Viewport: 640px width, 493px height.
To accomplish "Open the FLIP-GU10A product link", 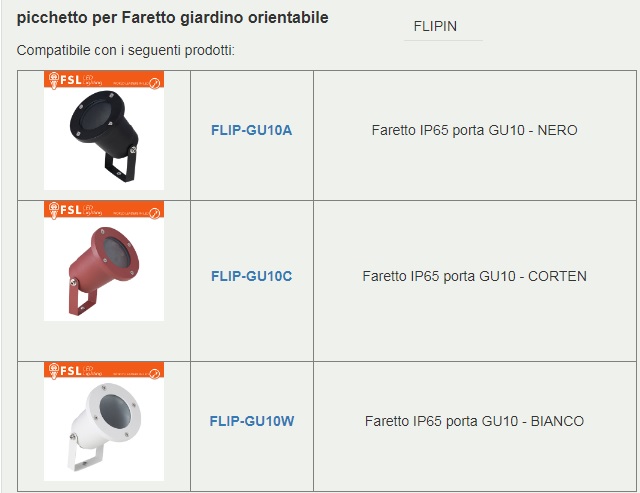I will (251, 130).
